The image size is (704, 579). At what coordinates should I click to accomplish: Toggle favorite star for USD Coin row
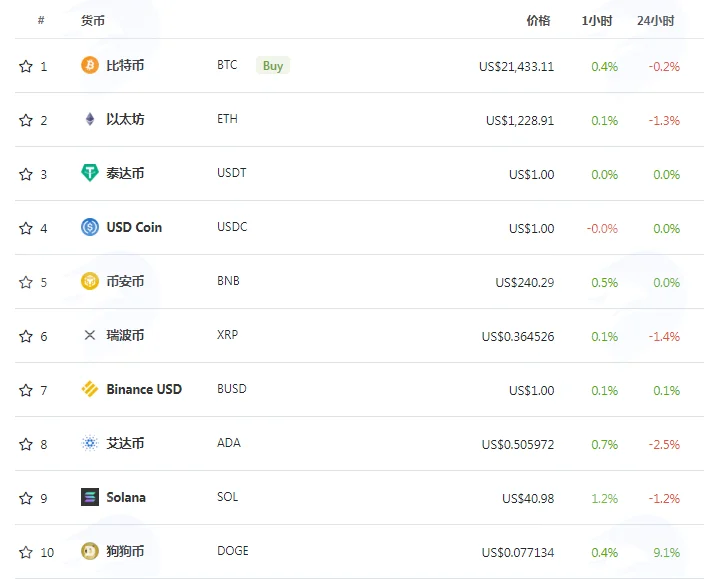click(x=26, y=228)
